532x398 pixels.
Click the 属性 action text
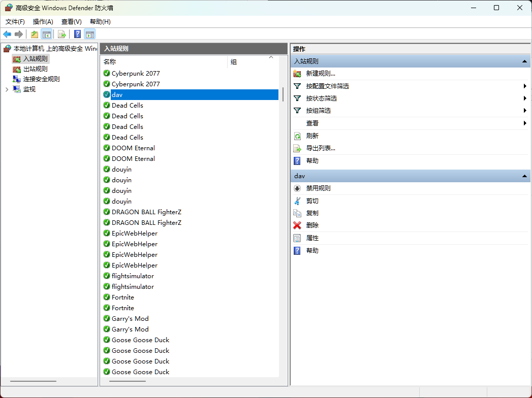tap(312, 238)
